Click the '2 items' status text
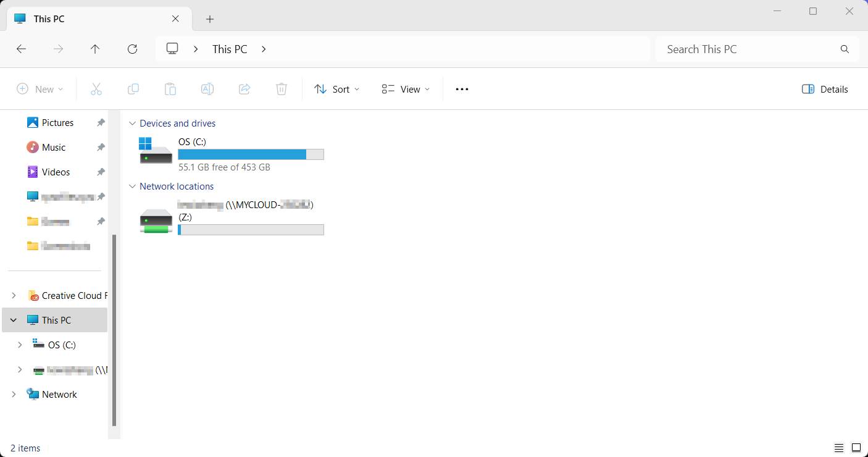 (25, 448)
